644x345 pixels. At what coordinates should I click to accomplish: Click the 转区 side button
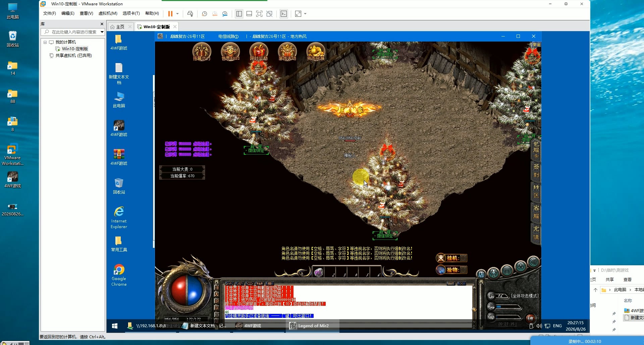pos(536,191)
